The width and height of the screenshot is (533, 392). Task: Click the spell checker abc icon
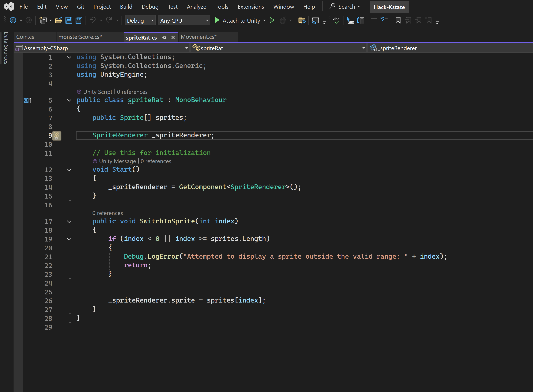[336, 20]
